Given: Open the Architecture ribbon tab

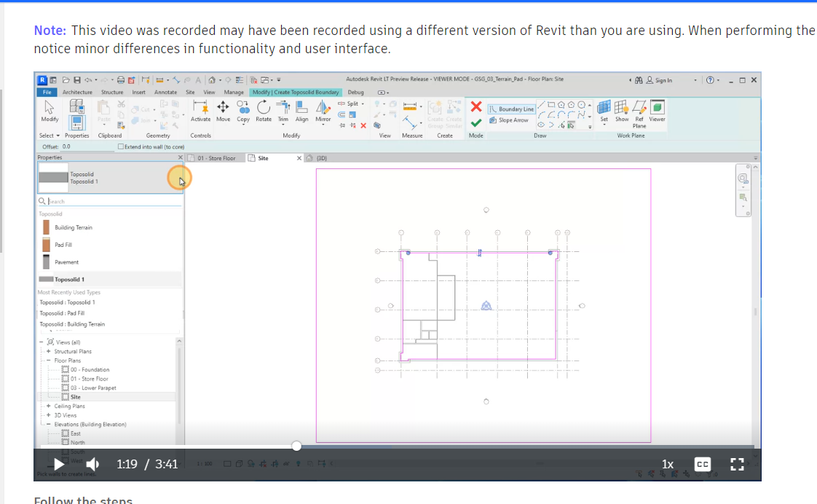Looking at the screenshot, I should tap(77, 92).
